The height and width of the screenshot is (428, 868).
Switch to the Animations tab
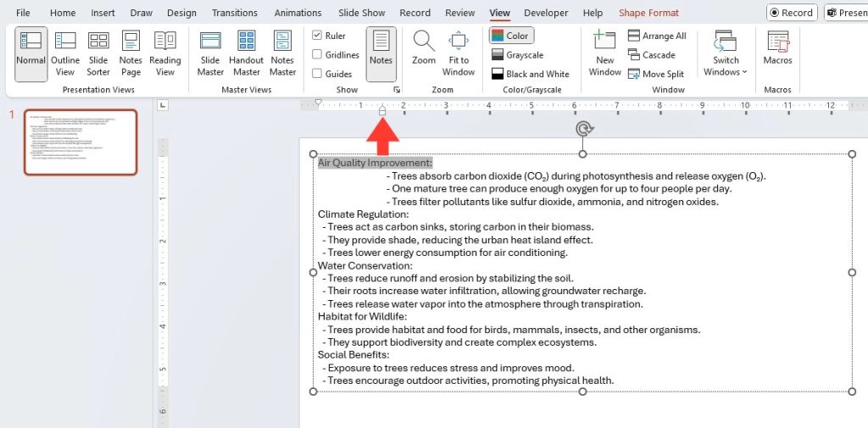point(298,13)
